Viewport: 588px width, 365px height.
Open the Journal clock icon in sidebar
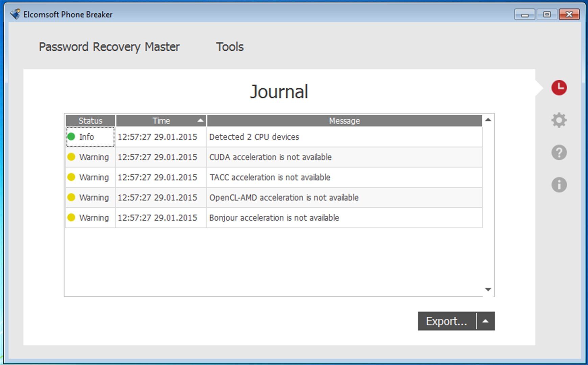coord(559,88)
